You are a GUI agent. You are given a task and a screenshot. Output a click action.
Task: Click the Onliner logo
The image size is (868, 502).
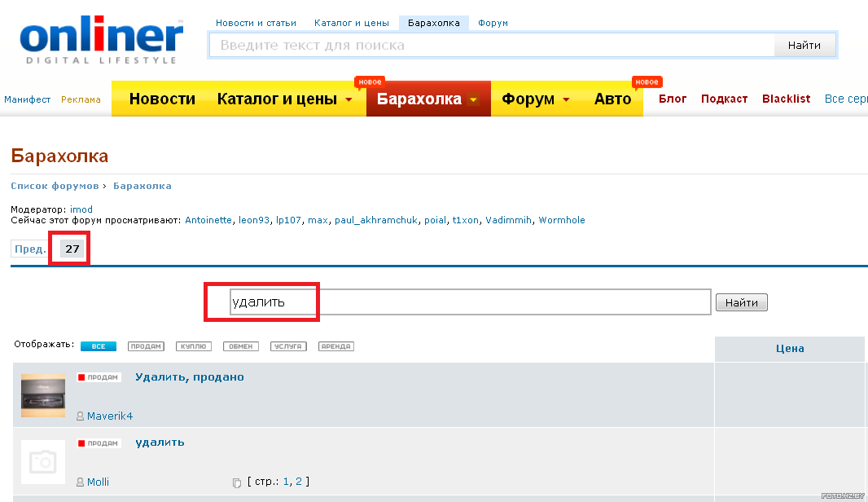tap(101, 41)
